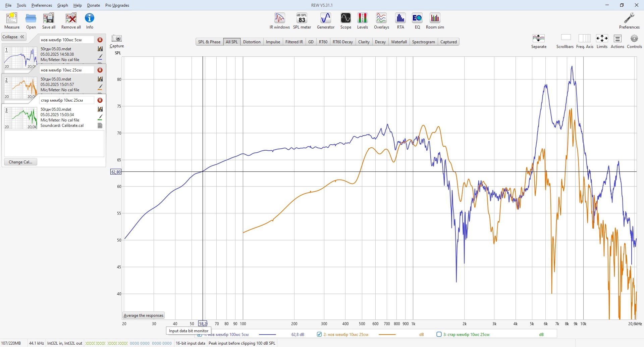Open the graph Actions panel

pos(618,41)
